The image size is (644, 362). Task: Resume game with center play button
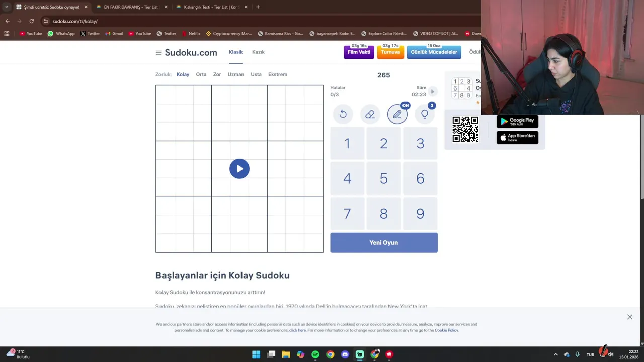(x=239, y=169)
